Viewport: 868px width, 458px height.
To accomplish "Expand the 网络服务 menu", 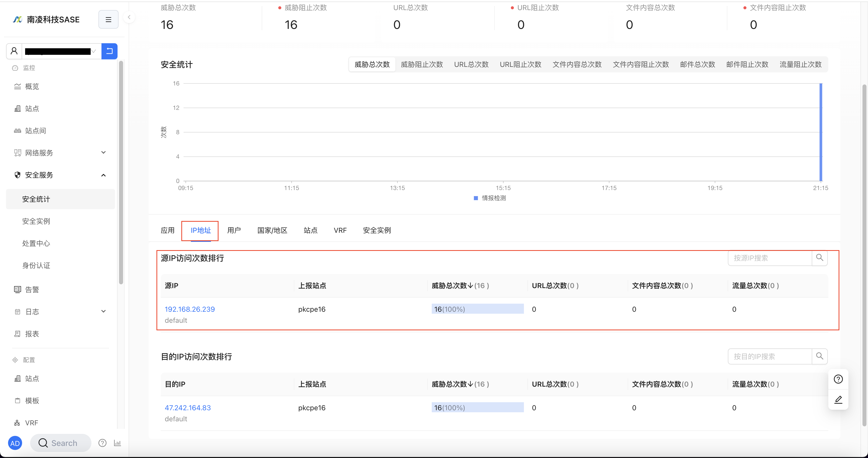I will [x=60, y=153].
